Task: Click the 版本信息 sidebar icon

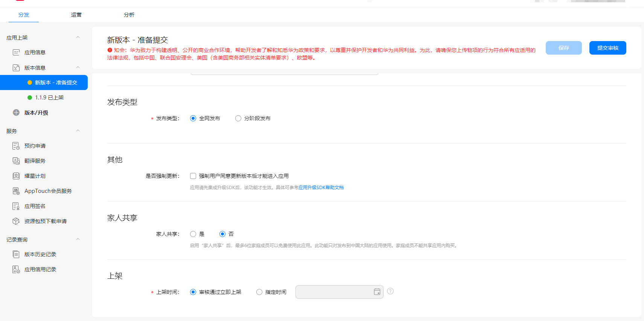Action: 16,68
